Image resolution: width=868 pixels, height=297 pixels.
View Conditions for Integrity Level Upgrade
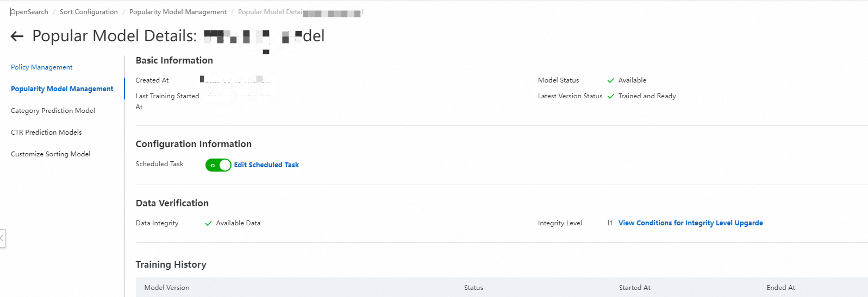click(x=690, y=223)
